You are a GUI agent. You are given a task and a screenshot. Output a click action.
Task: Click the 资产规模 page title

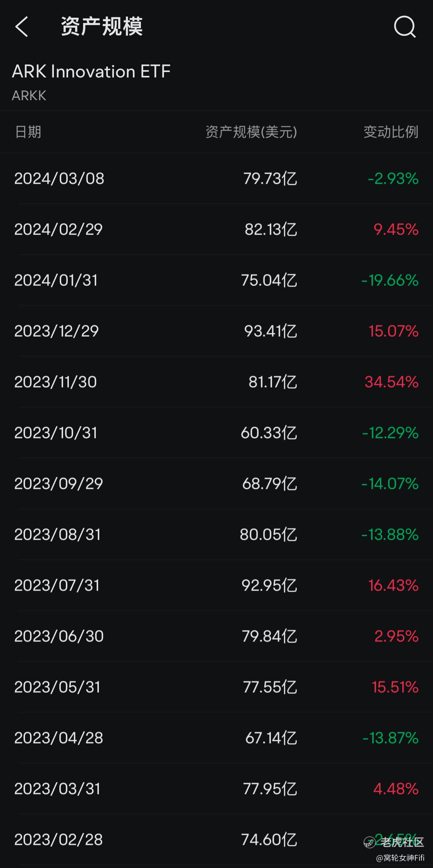click(102, 27)
